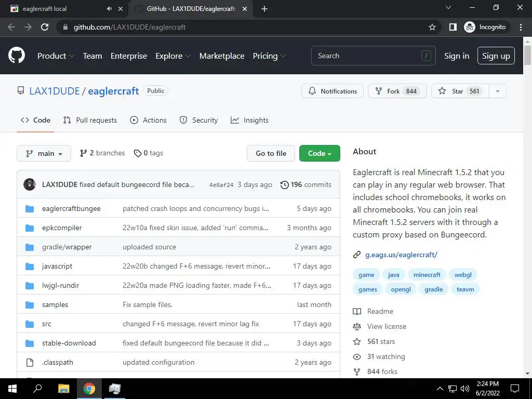
Task: Click the license scale icon
Action: pyautogui.click(x=357, y=326)
